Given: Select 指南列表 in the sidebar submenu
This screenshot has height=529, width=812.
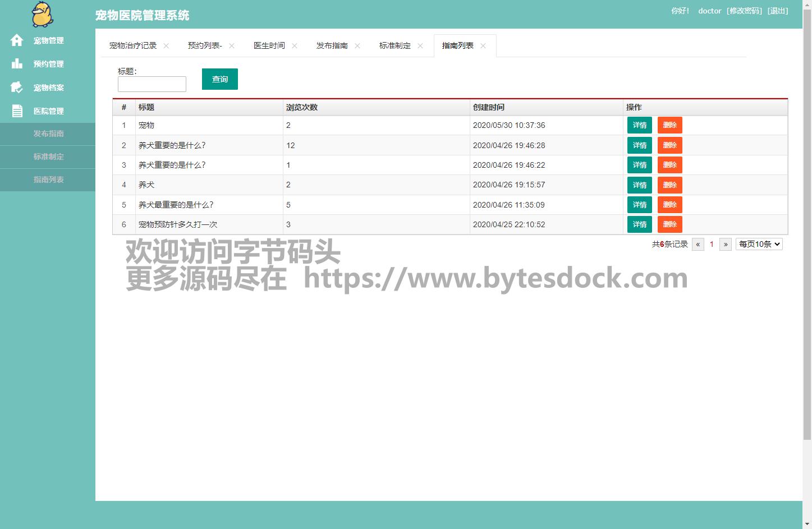Looking at the screenshot, I should pos(48,180).
